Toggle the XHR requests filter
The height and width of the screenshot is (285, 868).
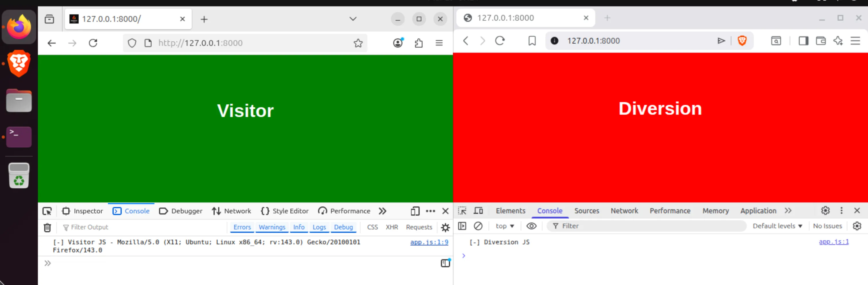pyautogui.click(x=392, y=227)
